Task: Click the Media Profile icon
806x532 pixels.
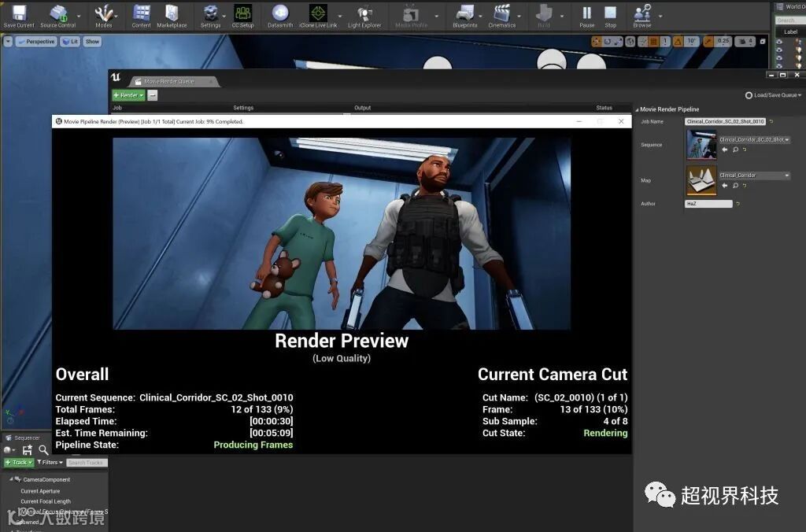Action: (411, 17)
